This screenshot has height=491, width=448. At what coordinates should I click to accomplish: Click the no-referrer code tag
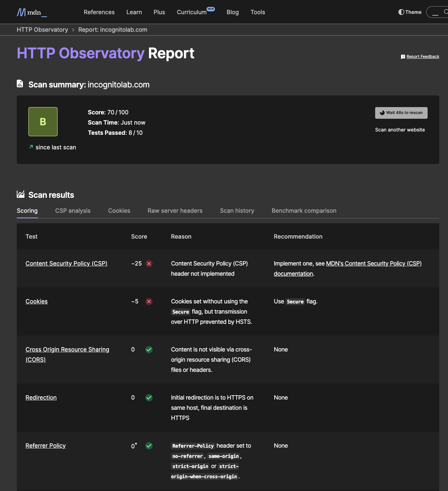click(x=187, y=456)
